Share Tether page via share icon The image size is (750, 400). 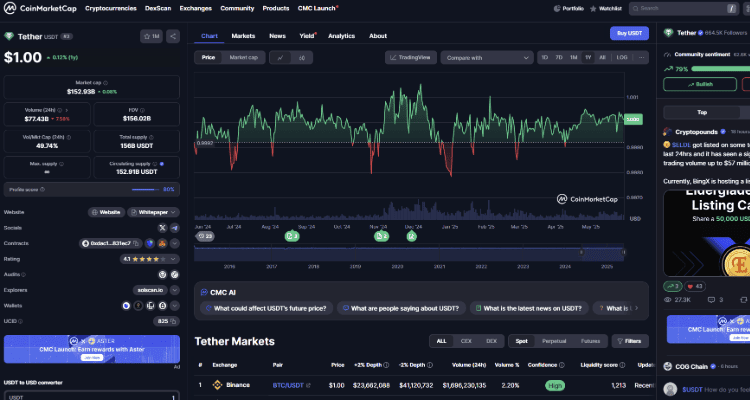(x=173, y=36)
